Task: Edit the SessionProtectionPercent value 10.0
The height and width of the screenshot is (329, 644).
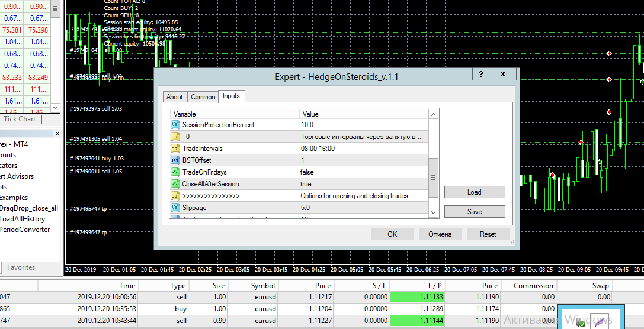Action: 363,125
